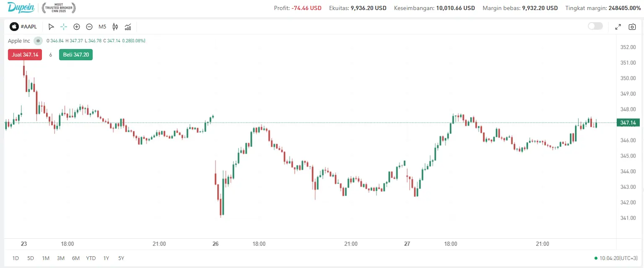
Task: Click the market status dot beside Apple Inc
Action: coord(38,41)
